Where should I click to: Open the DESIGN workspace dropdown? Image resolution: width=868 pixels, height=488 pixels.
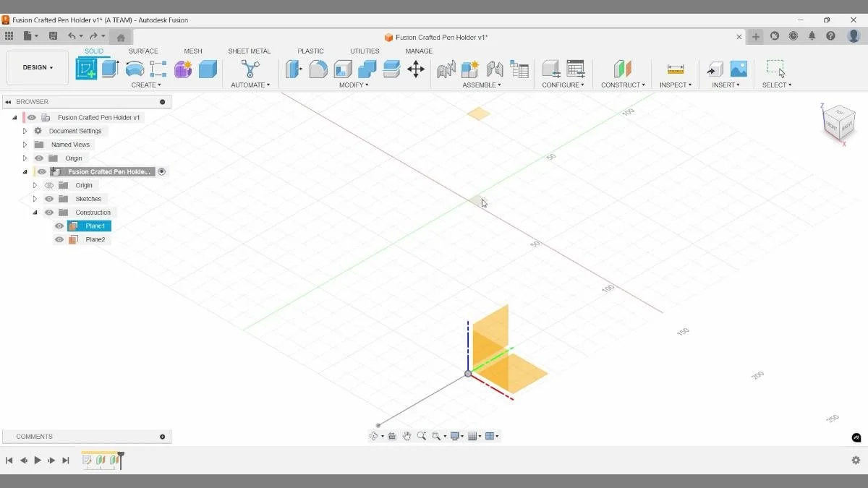[38, 67]
